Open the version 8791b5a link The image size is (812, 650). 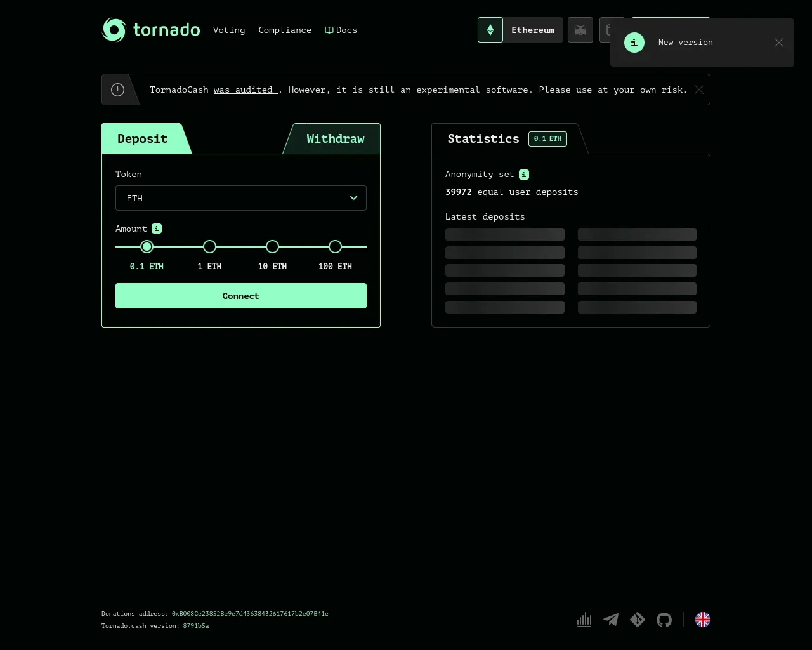[x=196, y=626]
